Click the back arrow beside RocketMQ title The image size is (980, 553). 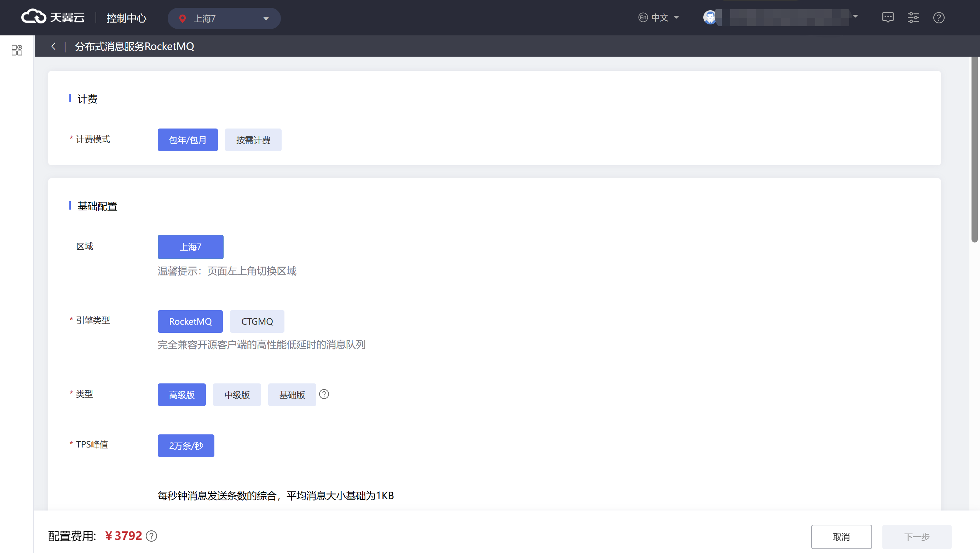click(54, 46)
